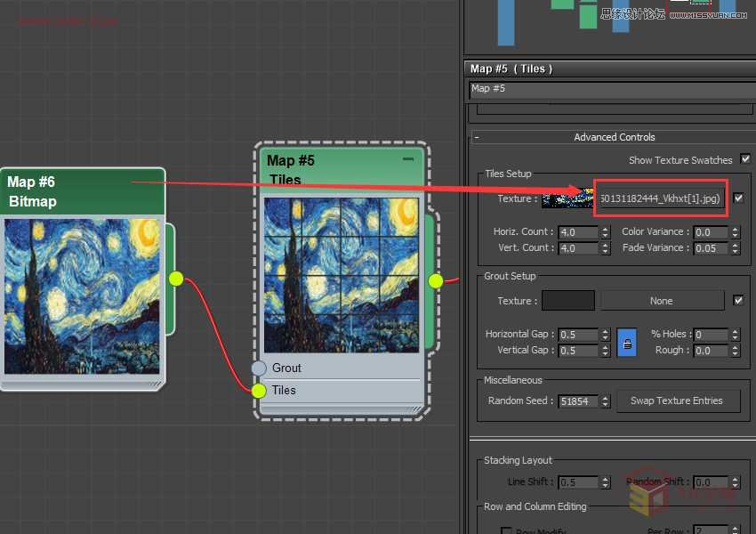756x534 pixels.
Task: Open the Tiles texture jpg map button
Action: (661, 198)
